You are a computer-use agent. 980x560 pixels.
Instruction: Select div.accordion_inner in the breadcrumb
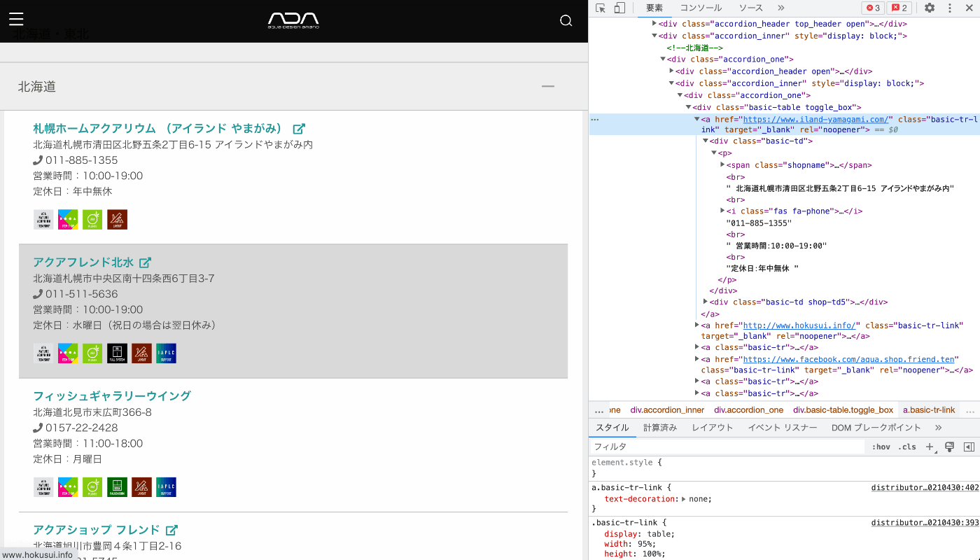(667, 410)
